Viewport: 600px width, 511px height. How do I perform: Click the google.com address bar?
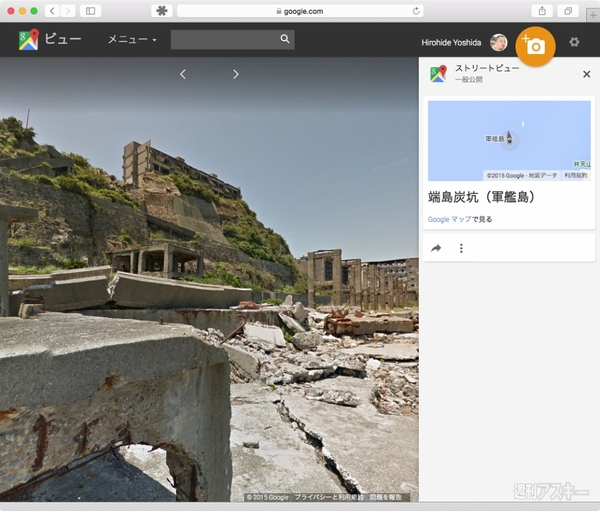coord(300,11)
